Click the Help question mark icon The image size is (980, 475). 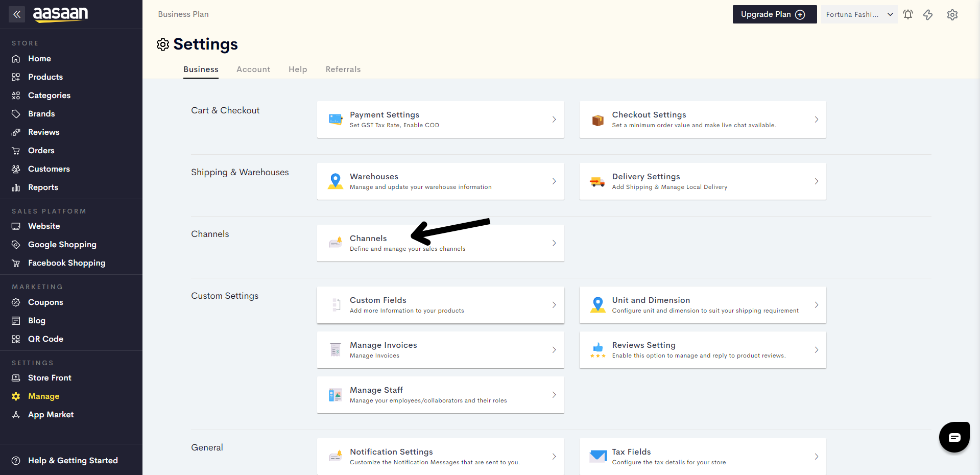(x=16, y=461)
